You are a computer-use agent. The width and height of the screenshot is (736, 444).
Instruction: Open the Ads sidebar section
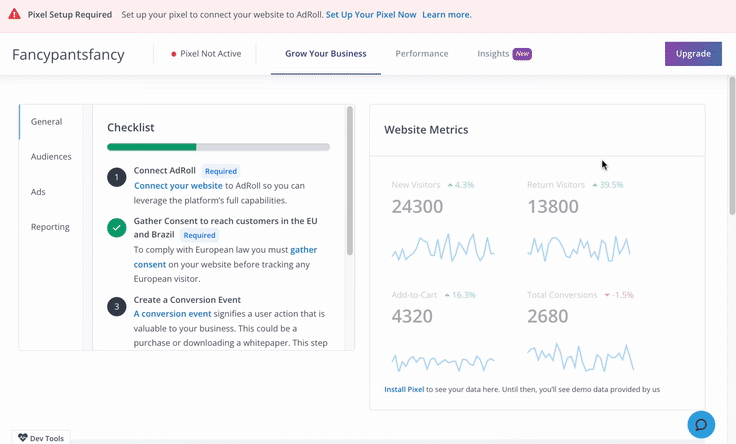[x=38, y=192]
